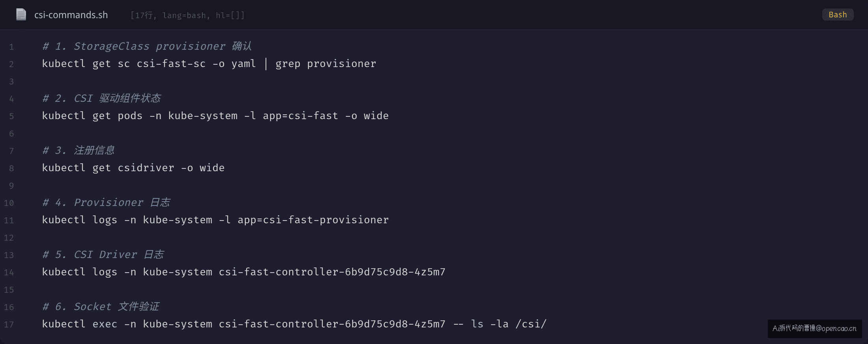Click the file document icon beside csi-commands.sh
Image resolution: width=868 pixels, height=344 pixels.
21,15
